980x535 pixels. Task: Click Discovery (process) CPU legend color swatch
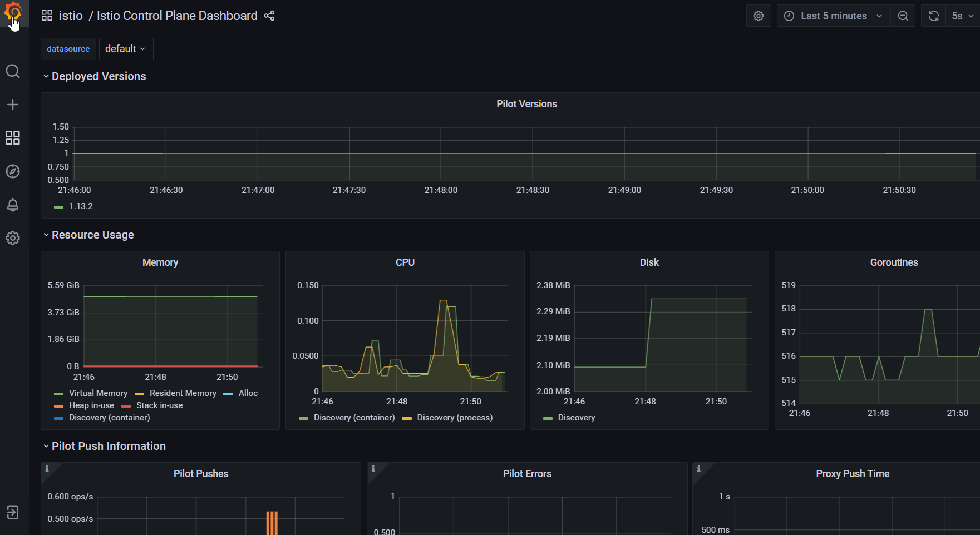(407, 418)
